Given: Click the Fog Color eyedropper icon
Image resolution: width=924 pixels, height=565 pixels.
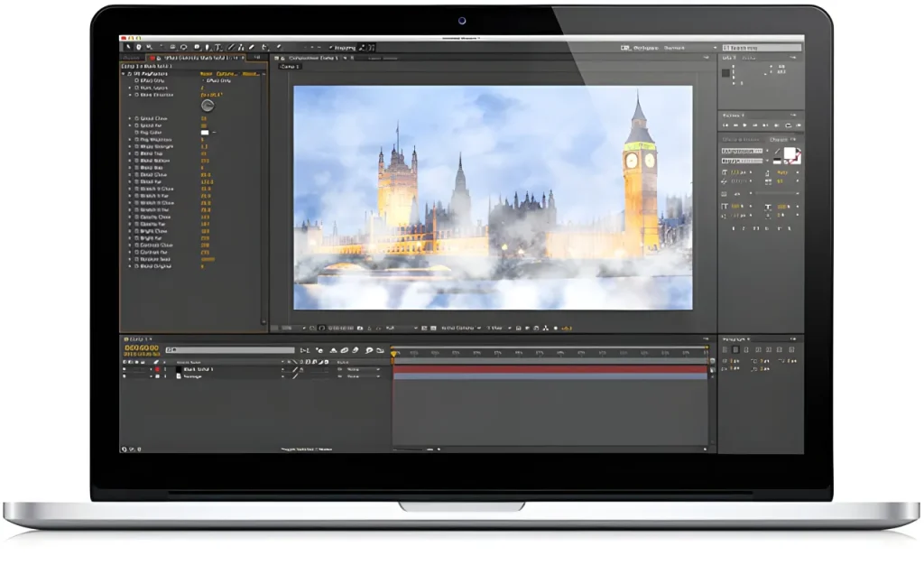Looking at the screenshot, I should tap(213, 133).
